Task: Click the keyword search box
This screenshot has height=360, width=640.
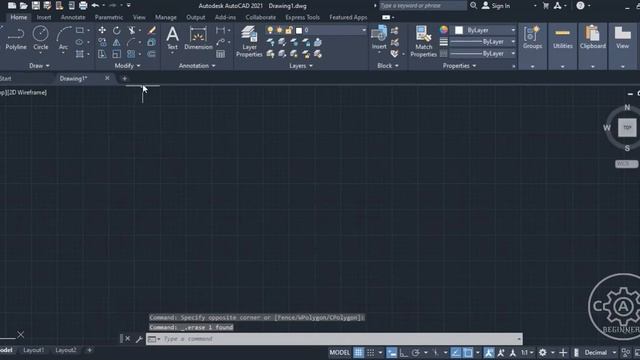Action: click(x=423, y=6)
